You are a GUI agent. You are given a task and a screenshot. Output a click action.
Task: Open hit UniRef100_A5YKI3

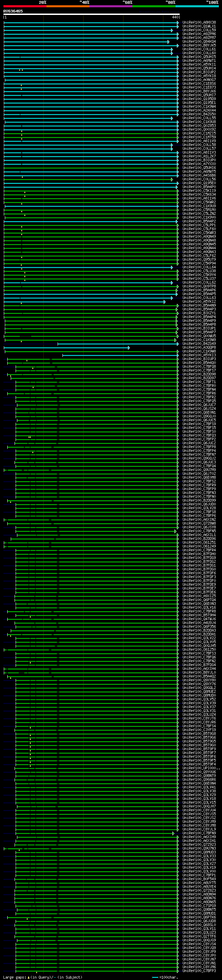pyautogui.click(x=199, y=355)
